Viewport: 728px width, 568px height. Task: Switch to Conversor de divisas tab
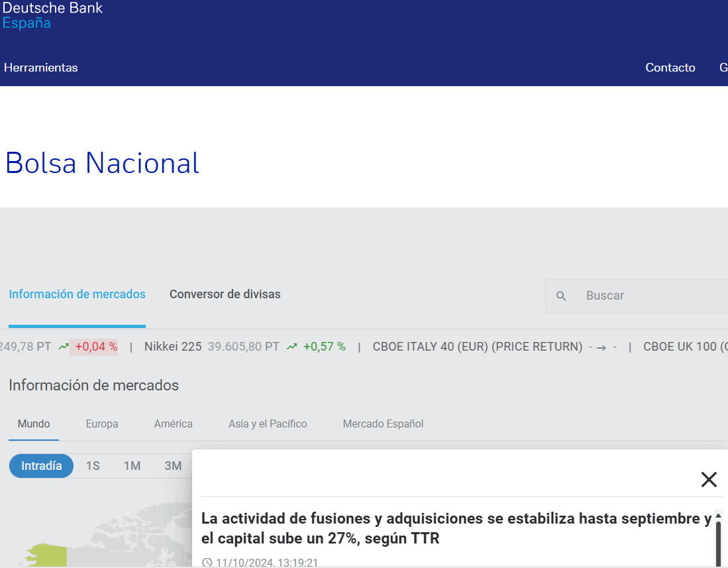pos(225,294)
